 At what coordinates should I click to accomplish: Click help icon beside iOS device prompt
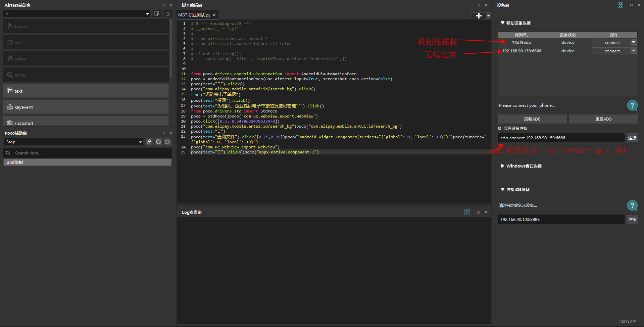(632, 205)
